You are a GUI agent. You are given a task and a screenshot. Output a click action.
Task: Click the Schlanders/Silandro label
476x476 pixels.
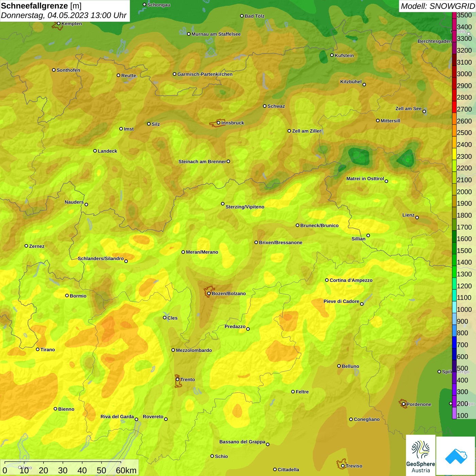[x=101, y=258]
